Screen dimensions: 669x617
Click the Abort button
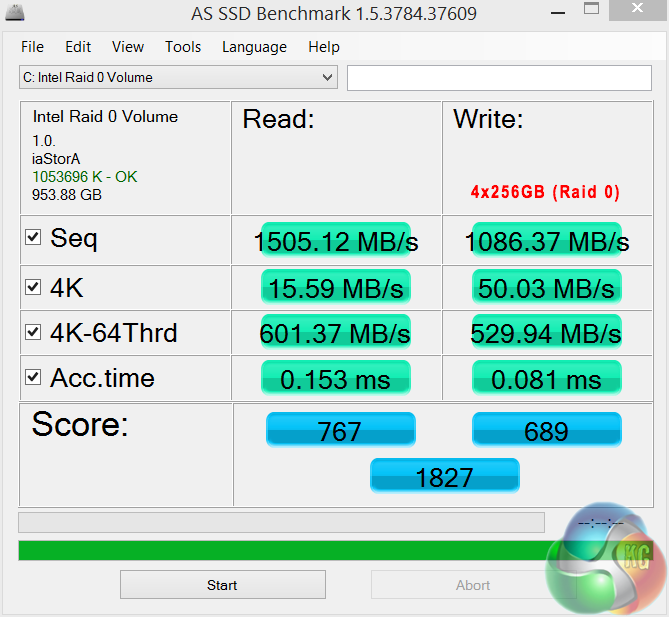473,585
